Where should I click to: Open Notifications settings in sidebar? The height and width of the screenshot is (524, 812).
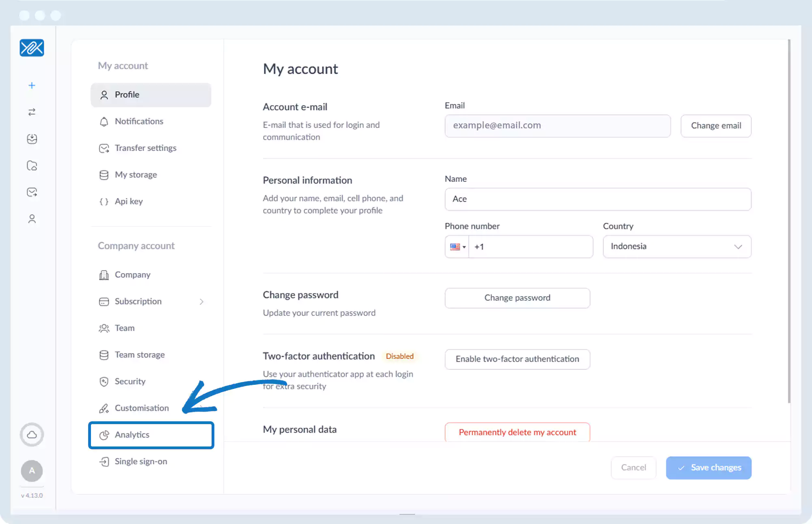[139, 121]
